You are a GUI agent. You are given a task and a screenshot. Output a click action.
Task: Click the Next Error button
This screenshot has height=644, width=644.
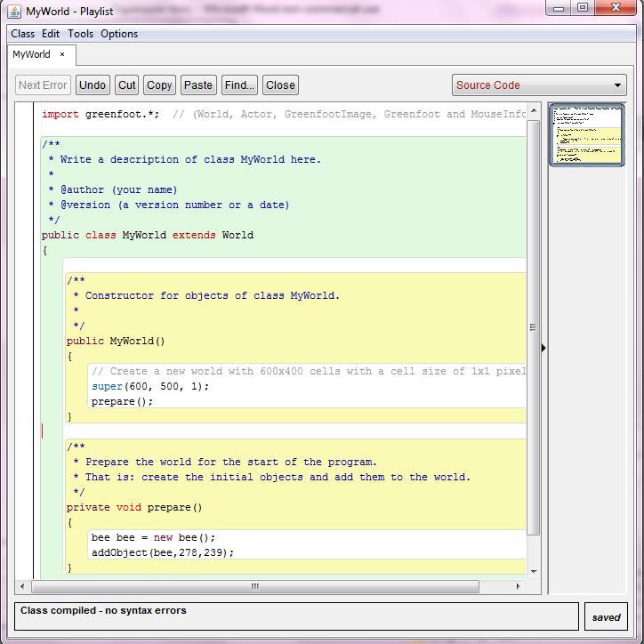43,85
